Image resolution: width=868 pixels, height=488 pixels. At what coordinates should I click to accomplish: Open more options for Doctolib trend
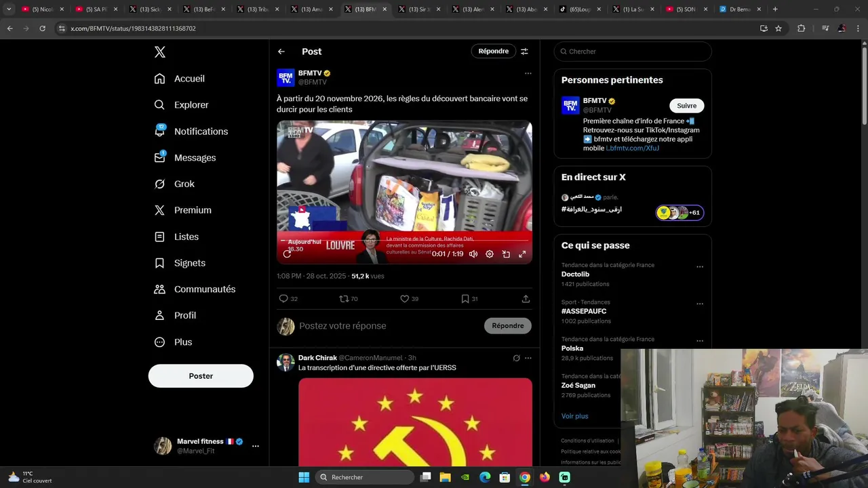tap(700, 266)
